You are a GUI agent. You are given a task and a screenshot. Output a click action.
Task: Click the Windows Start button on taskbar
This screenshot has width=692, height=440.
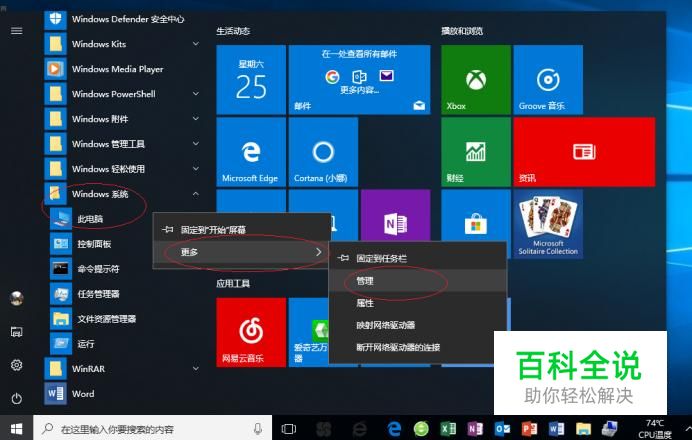pyautogui.click(x=16, y=428)
